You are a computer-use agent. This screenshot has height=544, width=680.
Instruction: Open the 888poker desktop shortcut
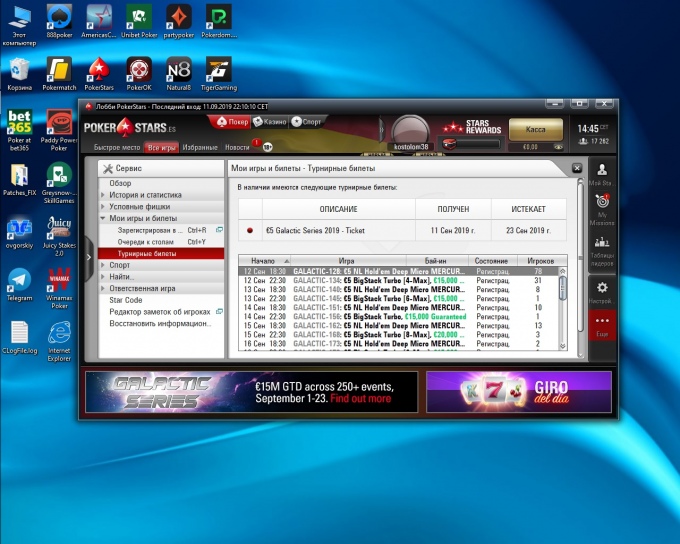[59, 22]
